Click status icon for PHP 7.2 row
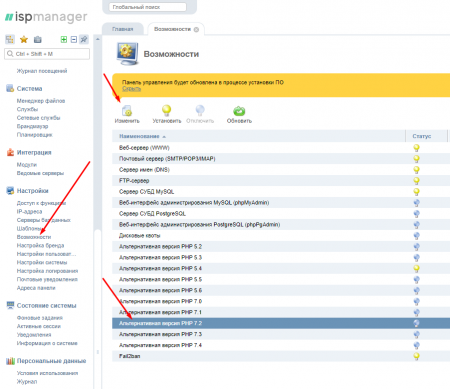The height and width of the screenshot is (389, 450). point(416,323)
